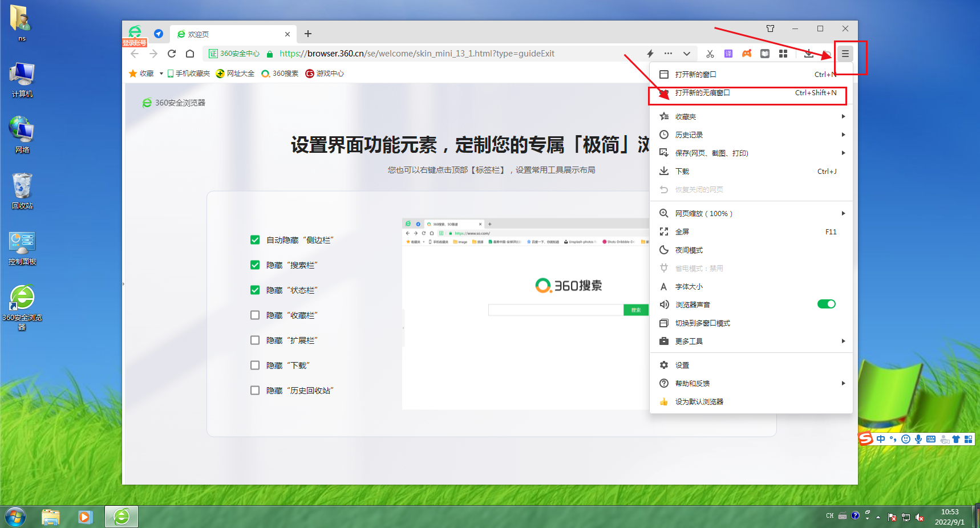Click the hamburger main menu icon
The image size is (980, 528).
(845, 54)
